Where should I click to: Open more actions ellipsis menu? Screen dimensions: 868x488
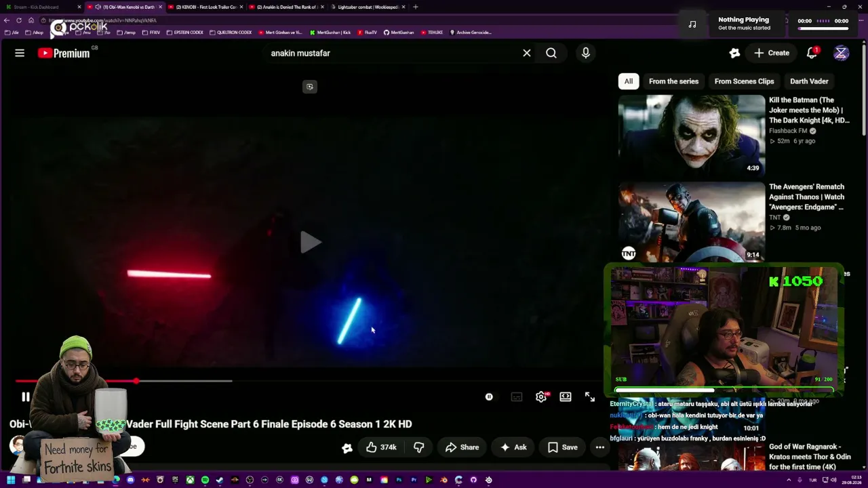[x=599, y=447]
